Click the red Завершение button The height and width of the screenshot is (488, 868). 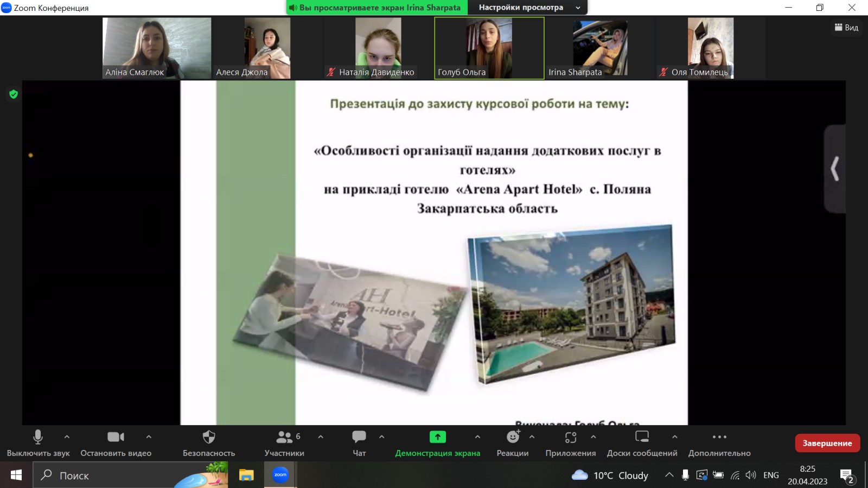tap(827, 443)
